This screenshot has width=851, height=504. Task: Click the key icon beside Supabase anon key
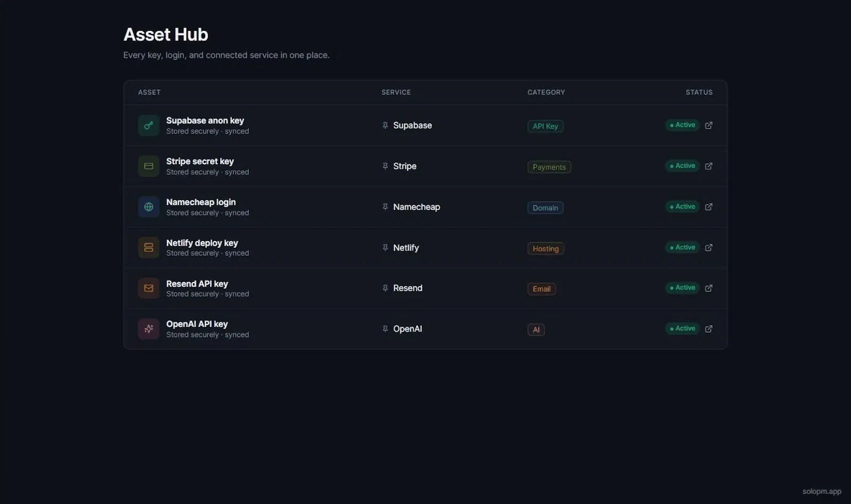pos(148,125)
